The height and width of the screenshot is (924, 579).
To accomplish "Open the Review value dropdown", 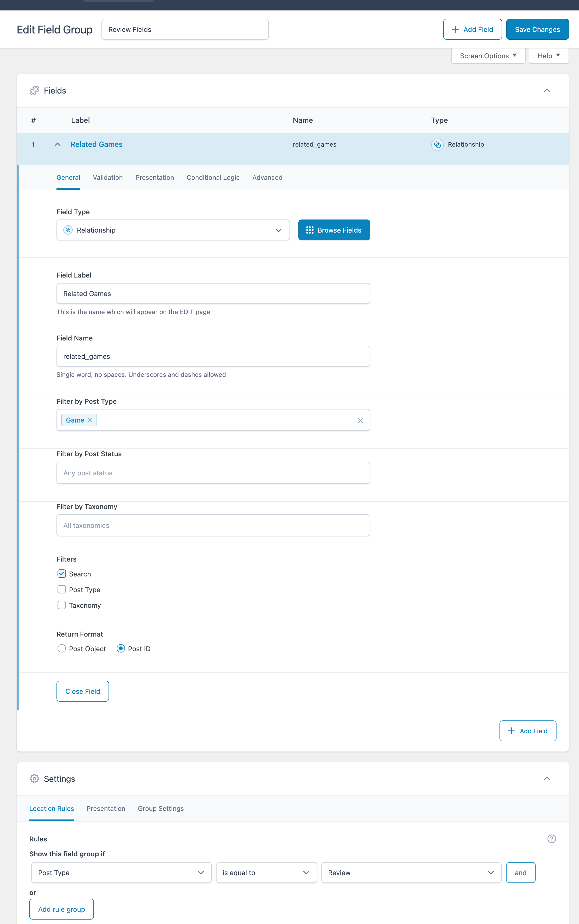I will coord(411,872).
